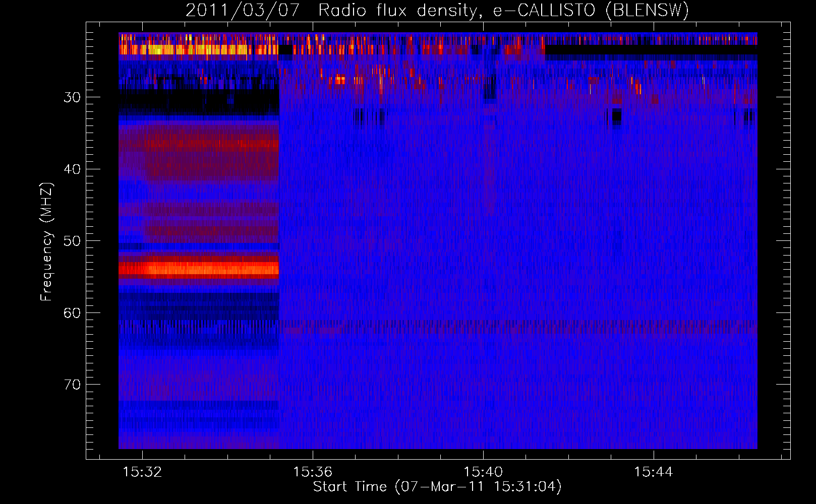The image size is (816, 504).
Task: Click the 15:32 time axis label
Action: tap(142, 472)
